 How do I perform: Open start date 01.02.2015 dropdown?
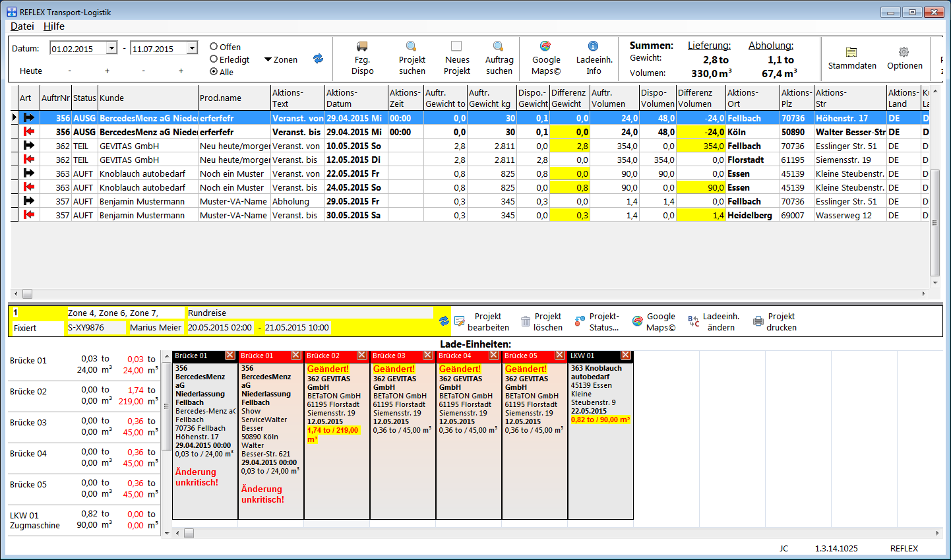(x=111, y=48)
